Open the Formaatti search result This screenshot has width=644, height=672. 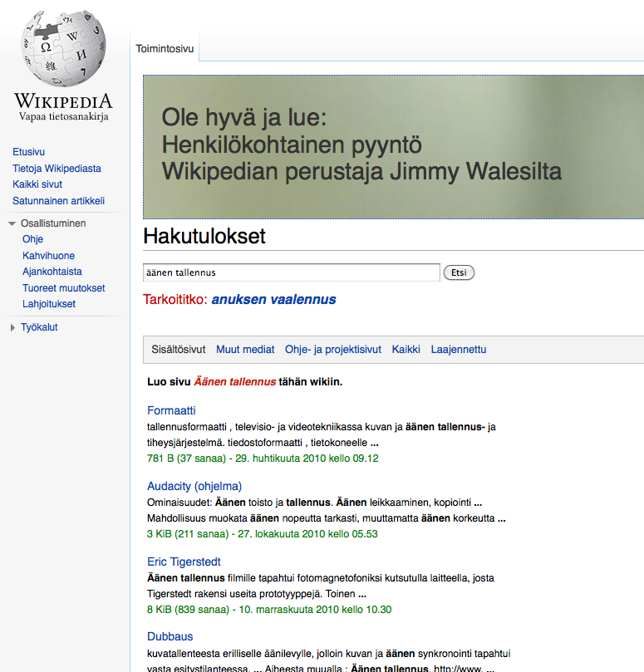click(171, 410)
